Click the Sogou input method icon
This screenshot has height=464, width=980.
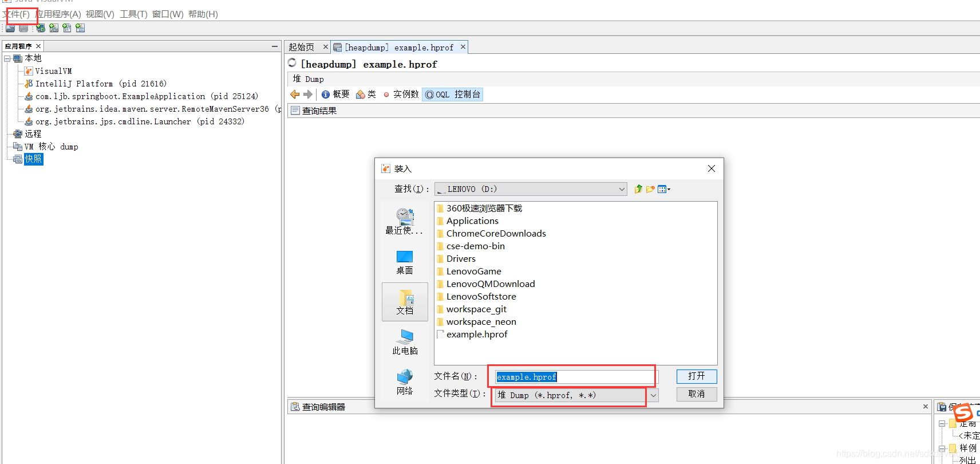[x=963, y=412]
